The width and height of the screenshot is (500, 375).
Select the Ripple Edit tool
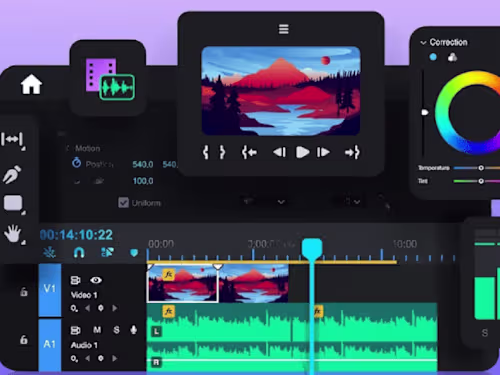pyautogui.click(x=12, y=139)
